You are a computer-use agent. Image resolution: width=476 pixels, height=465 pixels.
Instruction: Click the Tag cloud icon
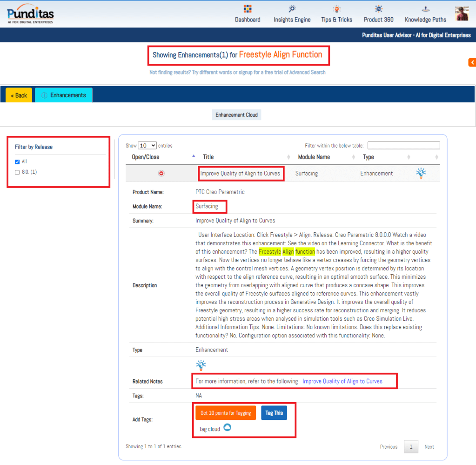click(x=228, y=428)
